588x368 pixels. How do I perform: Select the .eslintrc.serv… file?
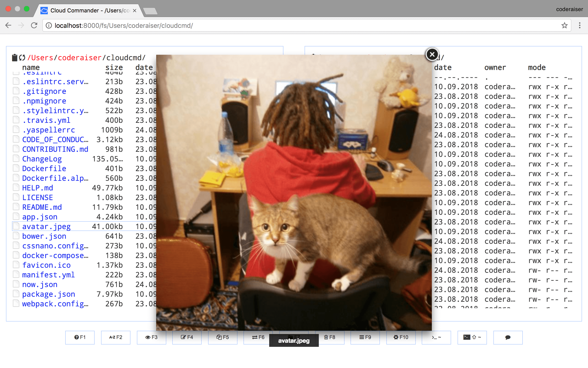point(55,81)
